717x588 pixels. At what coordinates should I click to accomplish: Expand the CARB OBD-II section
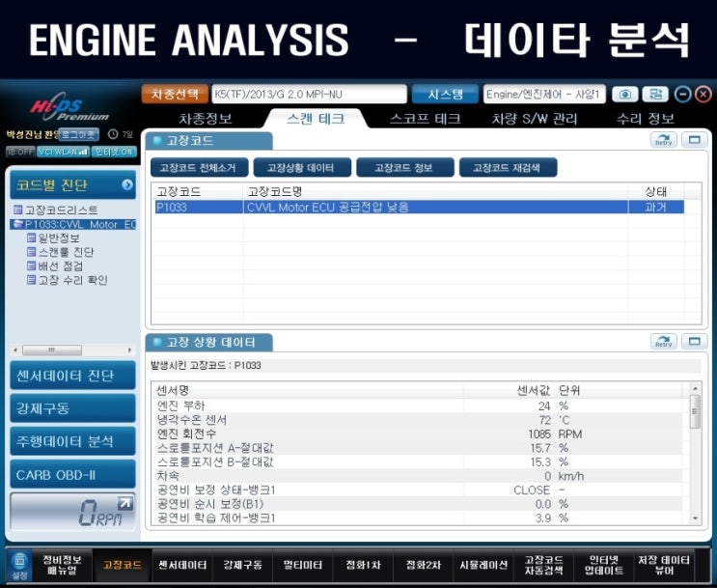pos(72,474)
